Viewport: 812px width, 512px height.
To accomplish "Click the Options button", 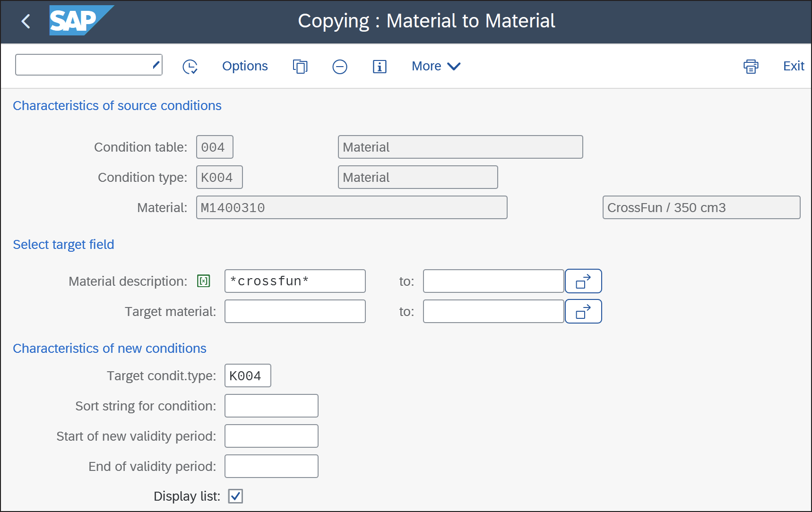I will click(245, 66).
